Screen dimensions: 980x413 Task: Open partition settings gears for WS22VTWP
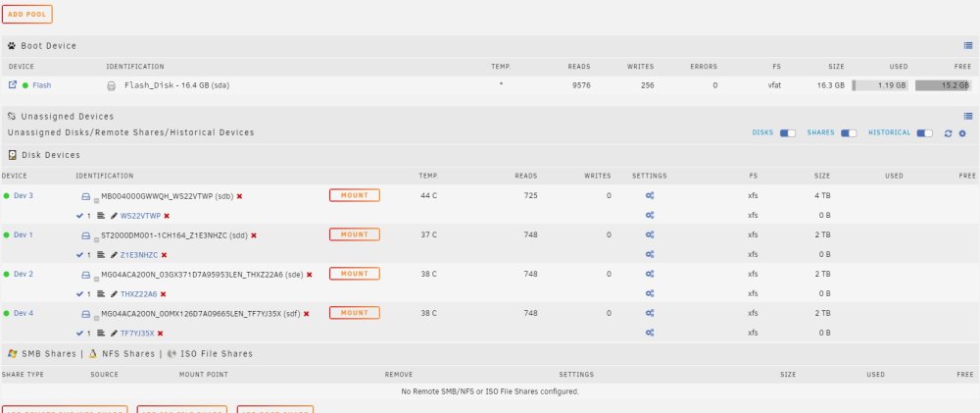pos(650,215)
